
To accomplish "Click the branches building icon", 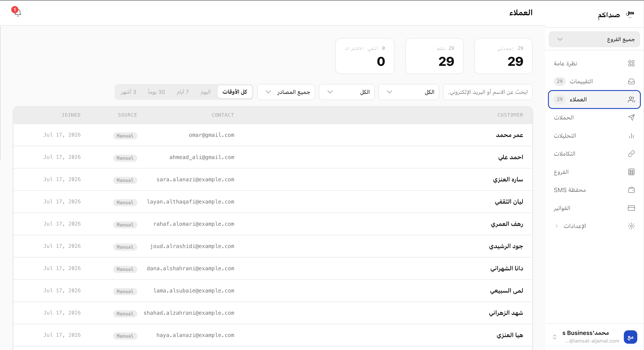I will pos(631,172).
